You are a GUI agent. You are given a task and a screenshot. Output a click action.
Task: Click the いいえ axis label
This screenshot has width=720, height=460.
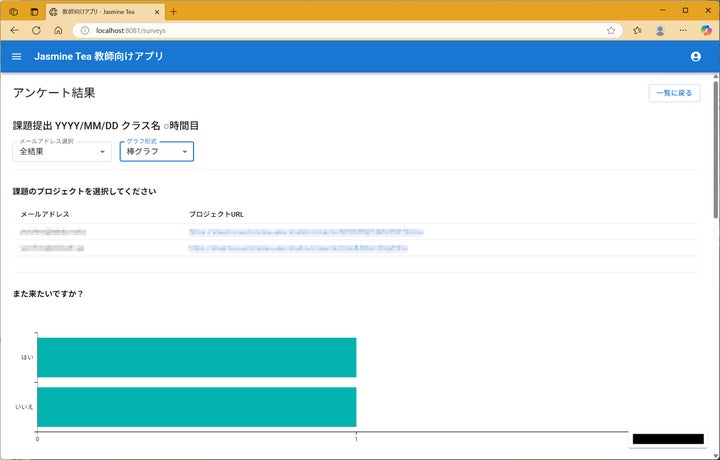(24, 407)
